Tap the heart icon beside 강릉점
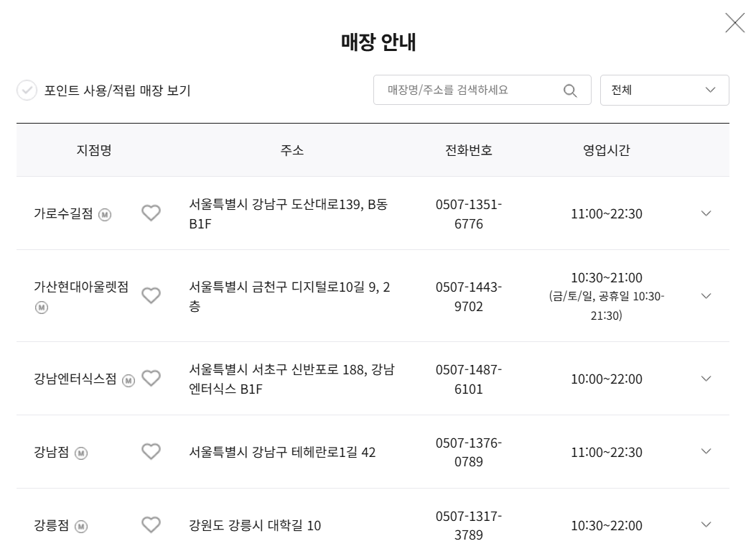This screenshot has width=756, height=559. 151,525
